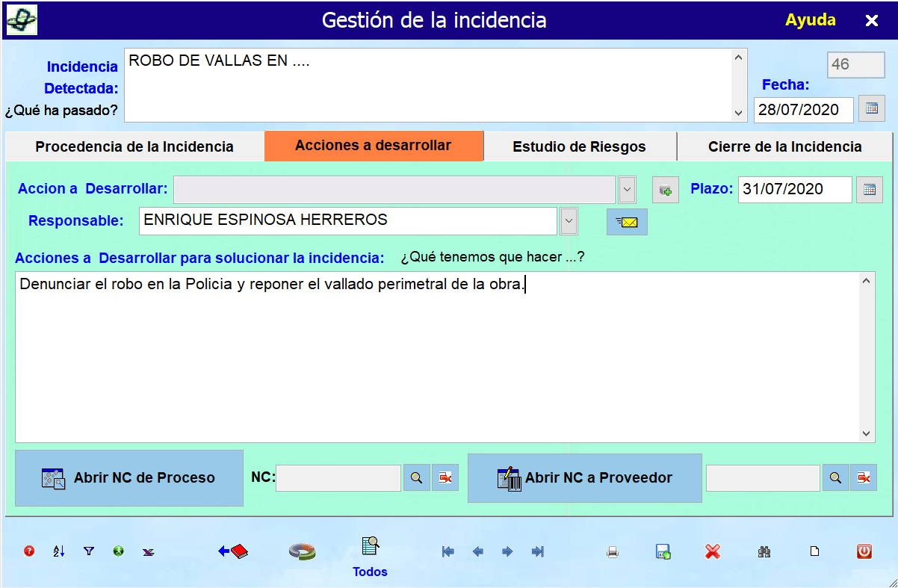Send email to responsable via envelope icon
This screenshot has height=588, width=898.
click(627, 222)
